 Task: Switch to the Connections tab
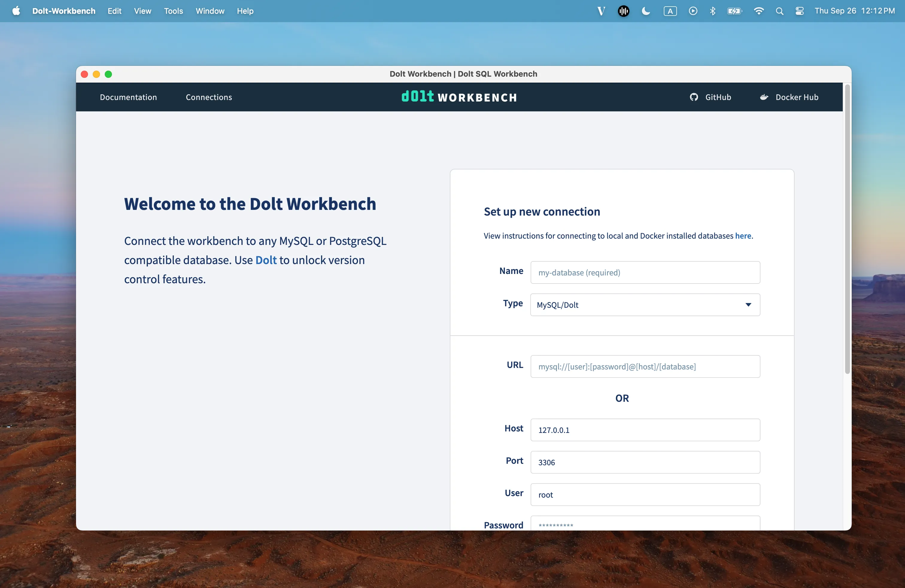[209, 97]
